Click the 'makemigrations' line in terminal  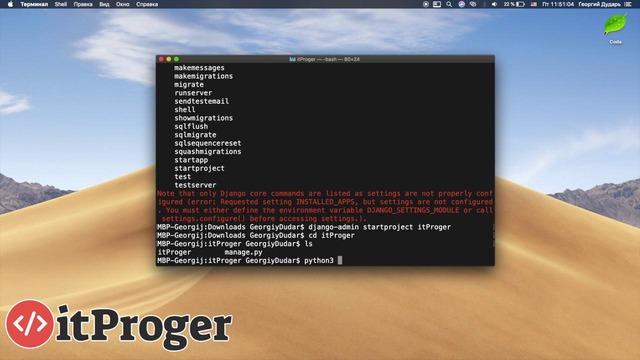204,76
